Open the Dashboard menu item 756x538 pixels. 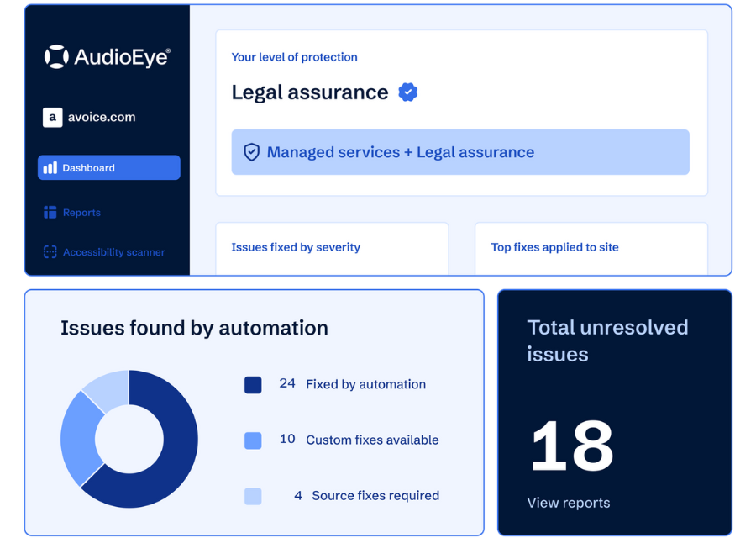[x=108, y=168]
